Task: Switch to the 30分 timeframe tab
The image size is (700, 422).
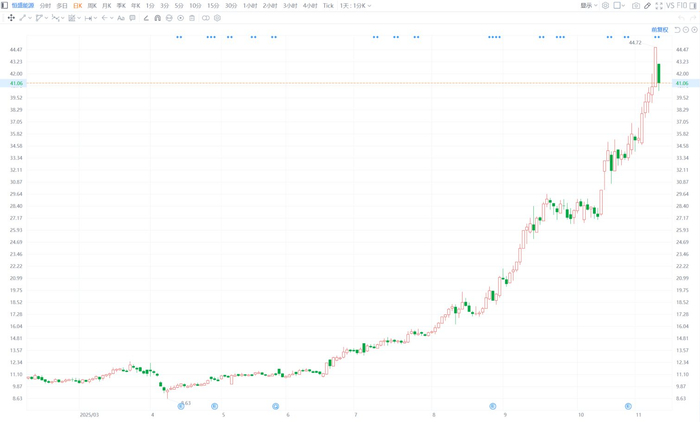Action: 231,6
